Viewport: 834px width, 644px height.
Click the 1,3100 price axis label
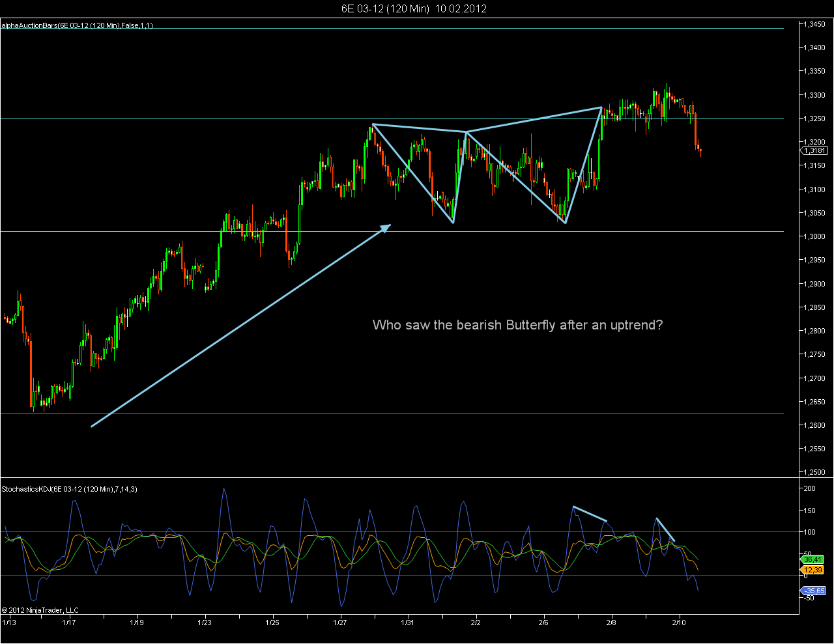[x=814, y=189]
